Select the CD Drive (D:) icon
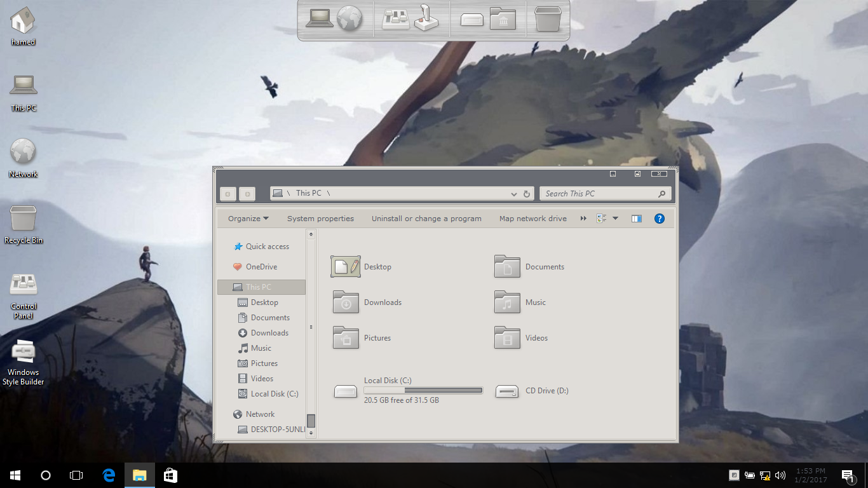The image size is (868, 488). (507, 391)
